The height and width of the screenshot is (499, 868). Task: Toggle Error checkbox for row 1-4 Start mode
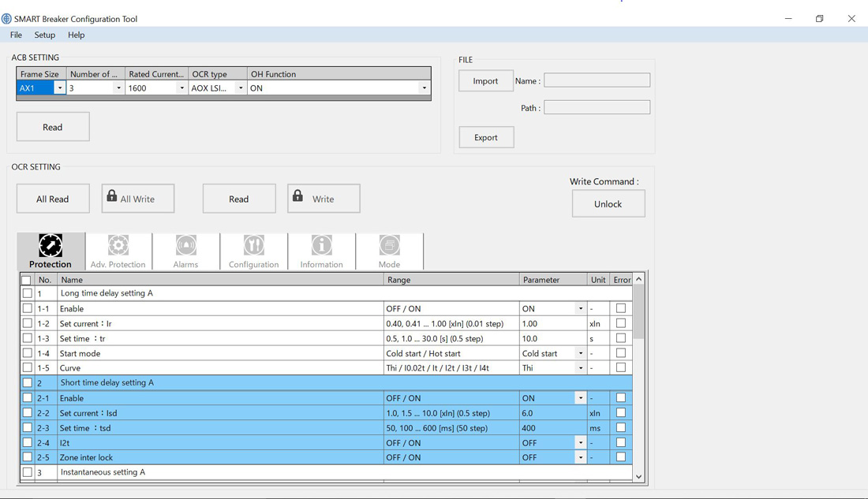pos(620,353)
